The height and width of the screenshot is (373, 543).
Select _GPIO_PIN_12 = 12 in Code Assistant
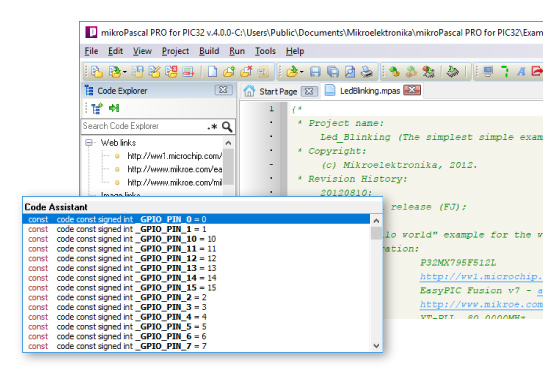[196, 258]
